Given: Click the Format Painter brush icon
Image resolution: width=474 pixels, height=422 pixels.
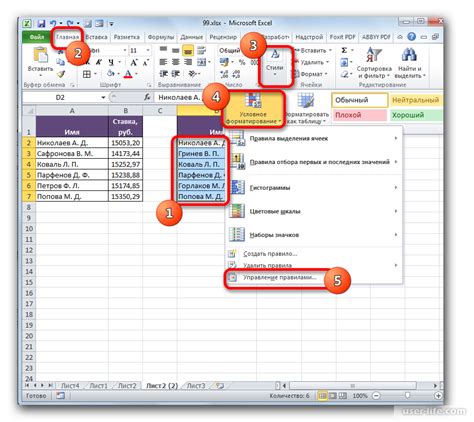Looking at the screenshot, I should pos(61,74).
